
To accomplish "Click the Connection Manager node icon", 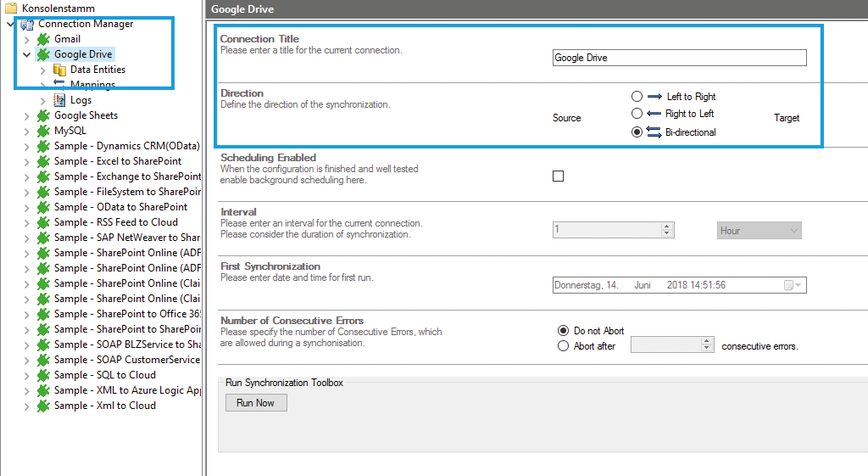I will tap(27, 24).
